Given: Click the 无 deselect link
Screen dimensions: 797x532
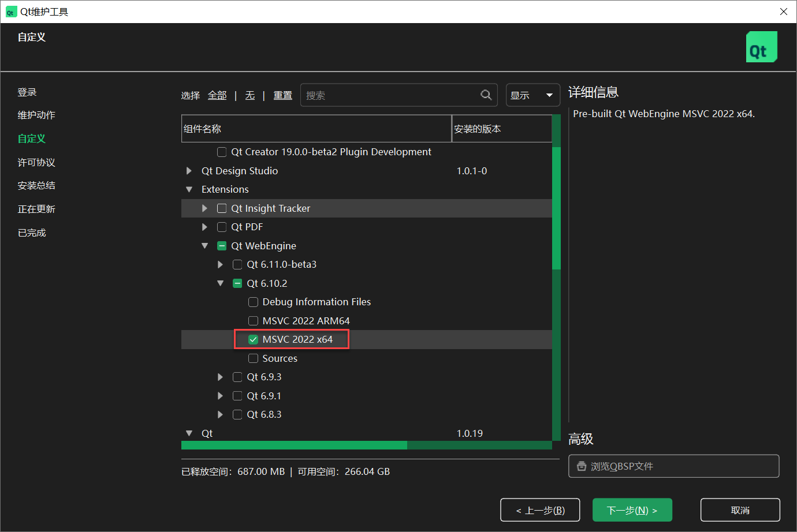Looking at the screenshot, I should pyautogui.click(x=250, y=95).
